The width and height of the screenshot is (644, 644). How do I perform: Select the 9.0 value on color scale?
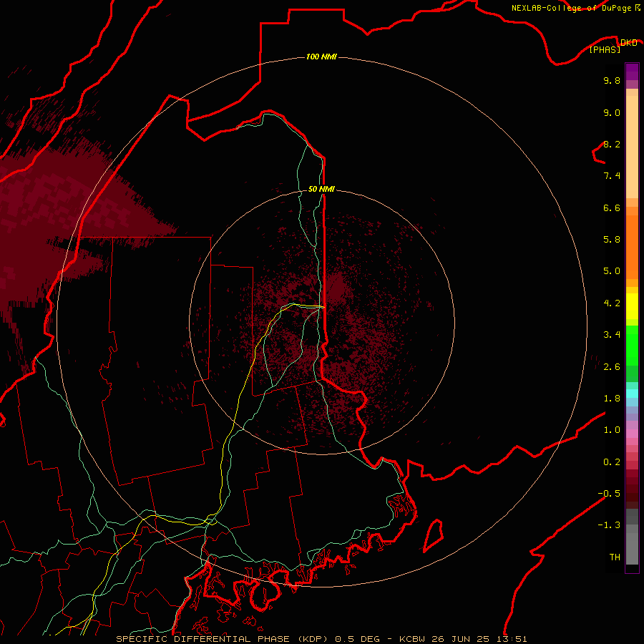pos(612,112)
